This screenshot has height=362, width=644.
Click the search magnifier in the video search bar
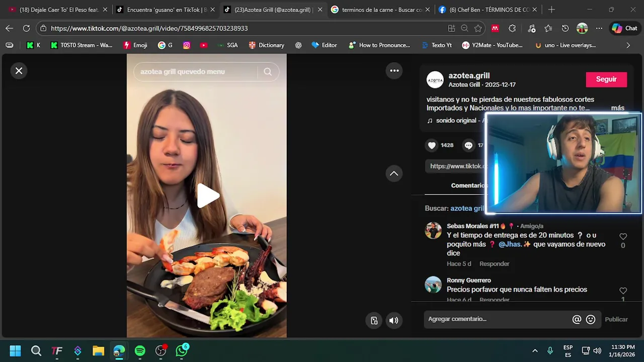coord(268,72)
